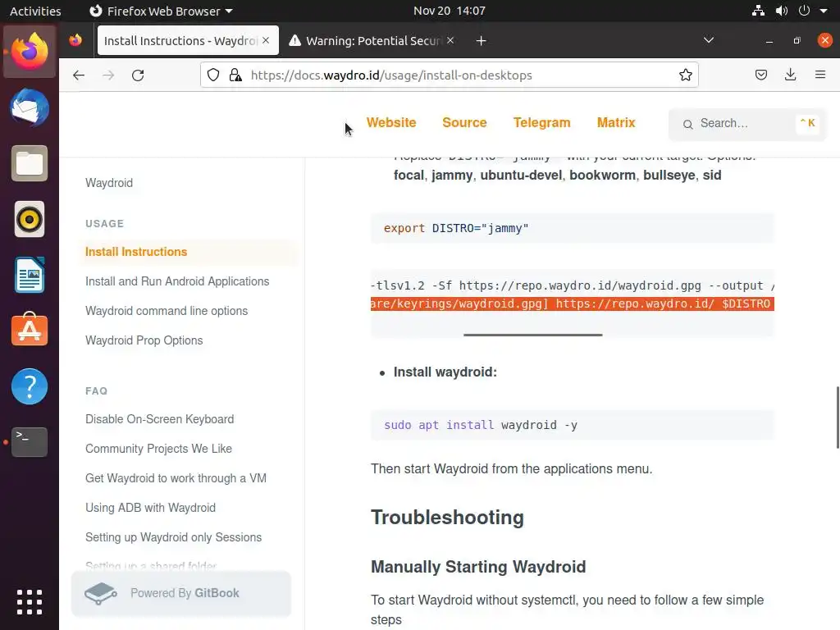The height and width of the screenshot is (630, 840).
Task: Open Ubuntu Software from the dock
Action: tap(30, 329)
